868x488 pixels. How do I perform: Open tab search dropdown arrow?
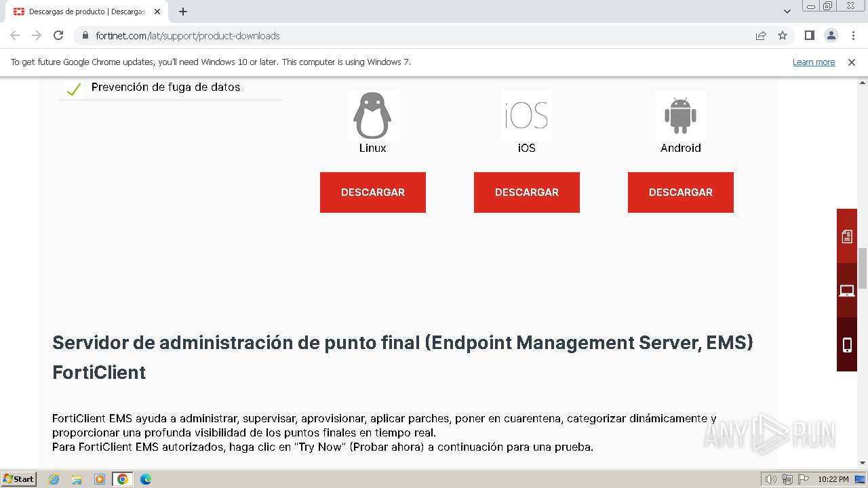(x=787, y=12)
